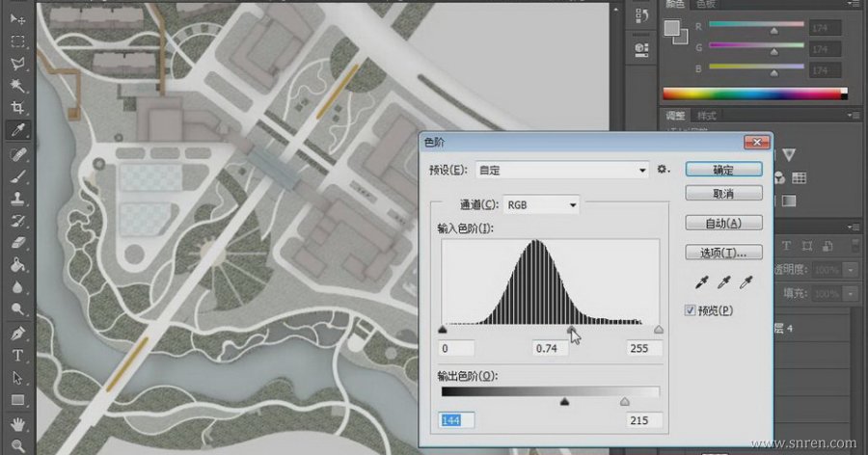Click the Vibrance adjustment triangle icon
868x455 pixels.
[x=789, y=154]
